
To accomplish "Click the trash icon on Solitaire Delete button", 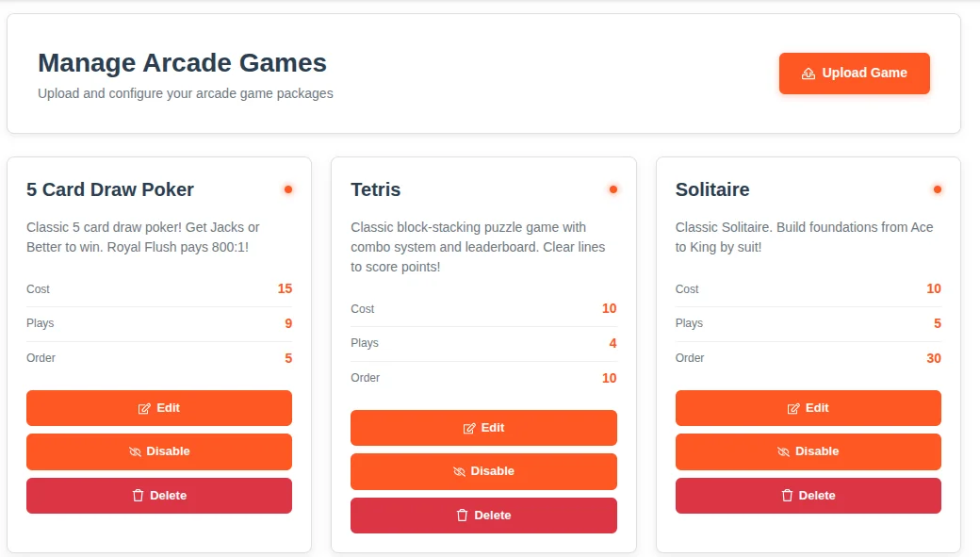I will click(787, 496).
